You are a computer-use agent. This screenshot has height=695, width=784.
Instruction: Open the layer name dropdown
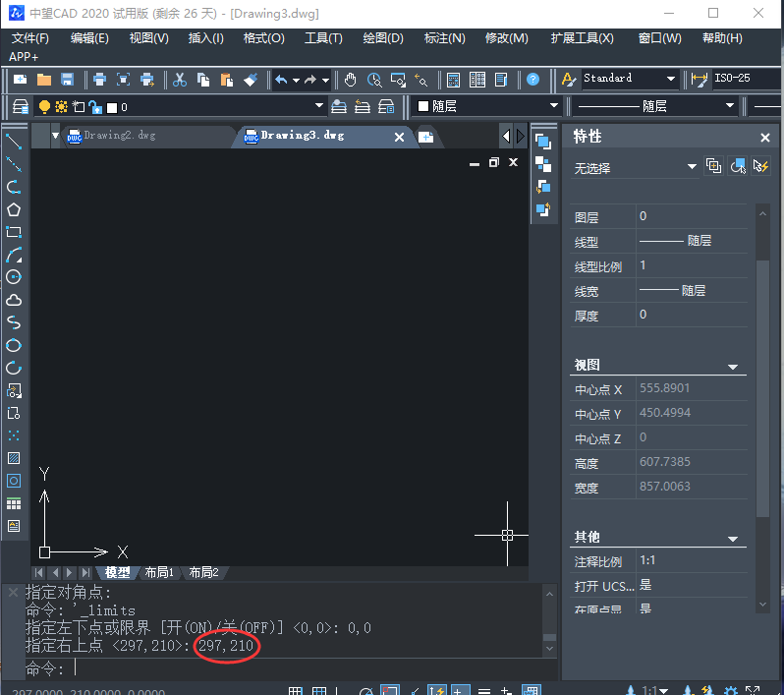pos(318,106)
